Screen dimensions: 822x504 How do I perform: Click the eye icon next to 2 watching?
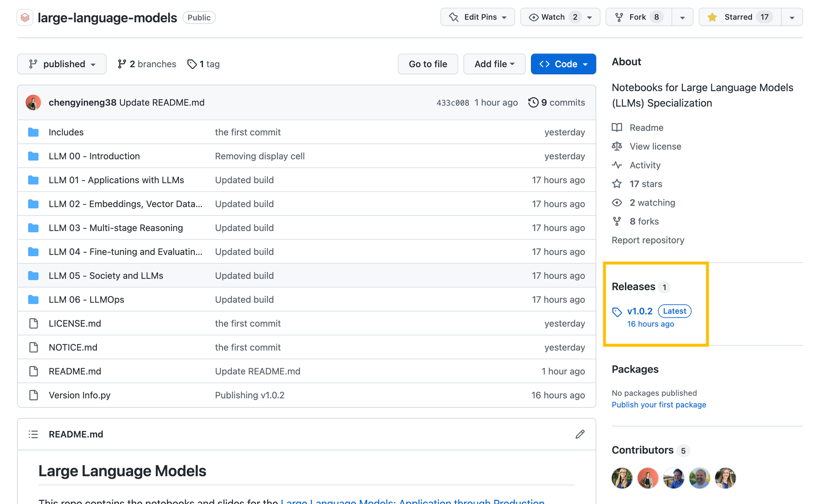point(617,202)
